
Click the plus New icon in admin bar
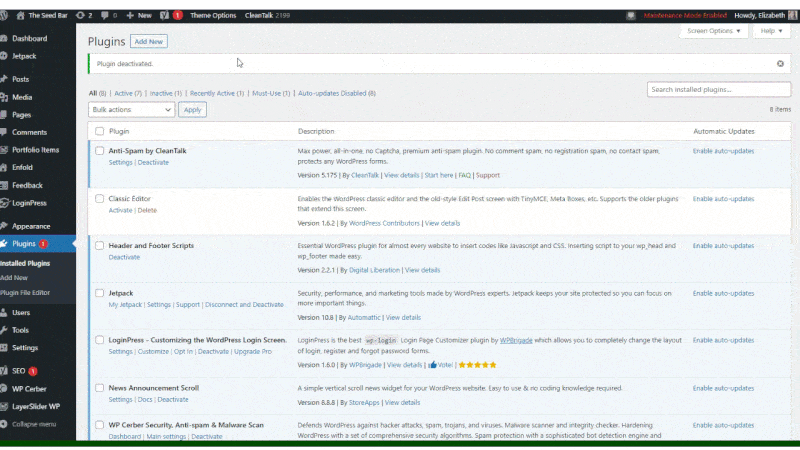coord(130,15)
